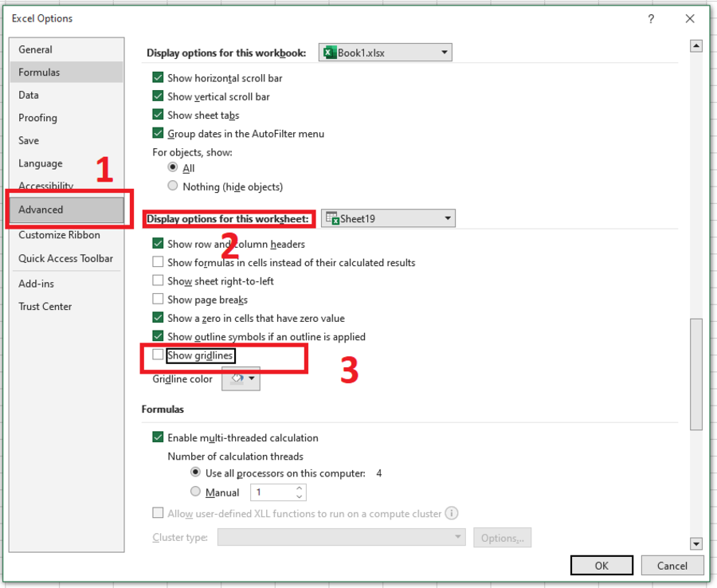717x588 pixels.
Task: Click the sheet icon beside Sheet19
Action: pyautogui.click(x=332, y=218)
